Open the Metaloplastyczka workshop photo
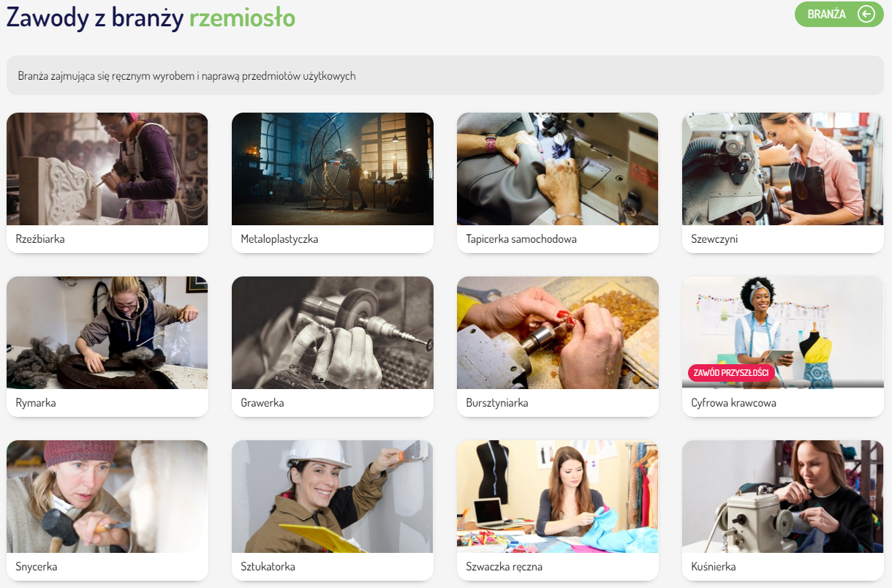 (x=333, y=169)
